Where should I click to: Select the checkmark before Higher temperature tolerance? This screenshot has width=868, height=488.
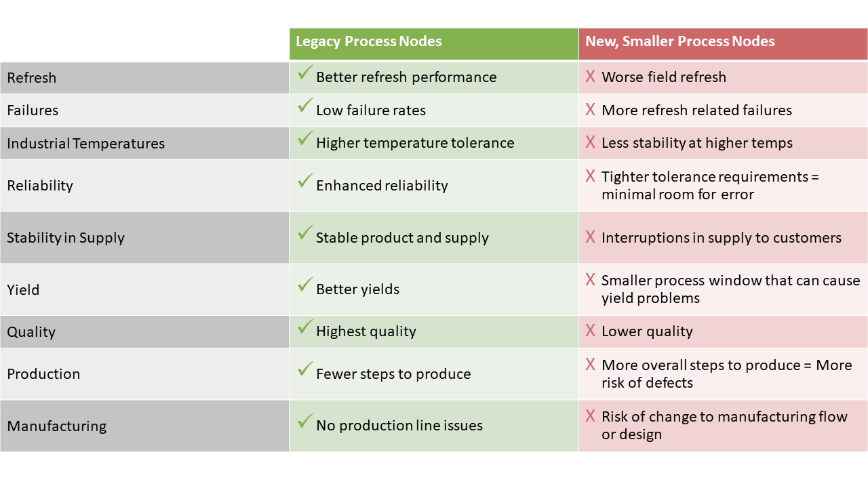coord(305,139)
